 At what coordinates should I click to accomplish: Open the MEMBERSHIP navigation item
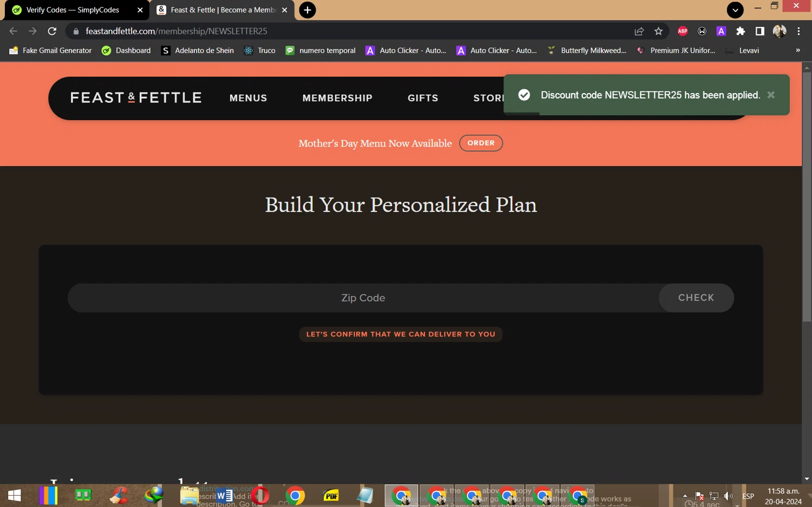point(337,98)
